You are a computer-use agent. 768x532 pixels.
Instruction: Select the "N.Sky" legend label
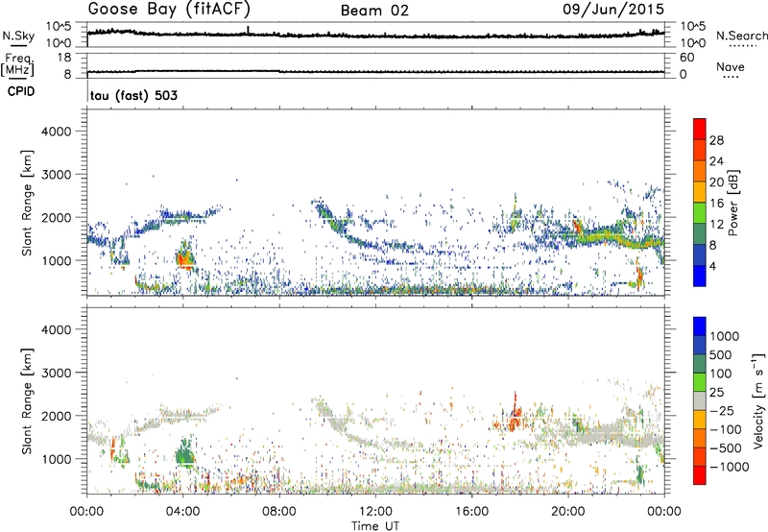pyautogui.click(x=18, y=36)
